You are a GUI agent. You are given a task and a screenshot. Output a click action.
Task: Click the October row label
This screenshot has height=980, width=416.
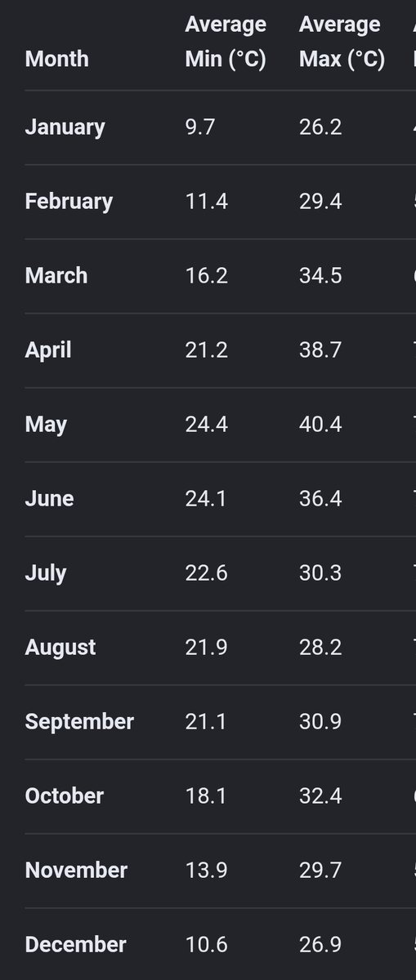tap(65, 795)
